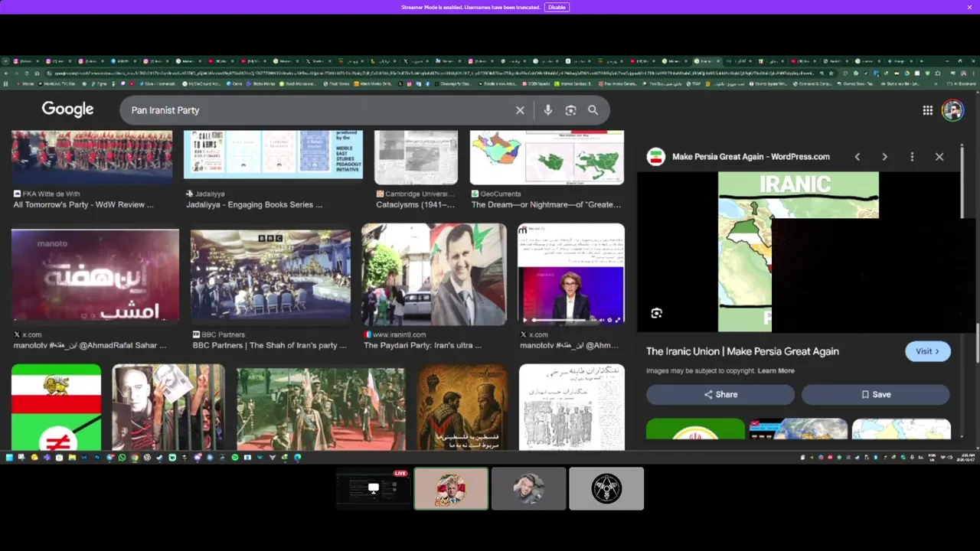The width and height of the screenshot is (980, 551).
Task: Click the Google logo
Action: click(67, 109)
